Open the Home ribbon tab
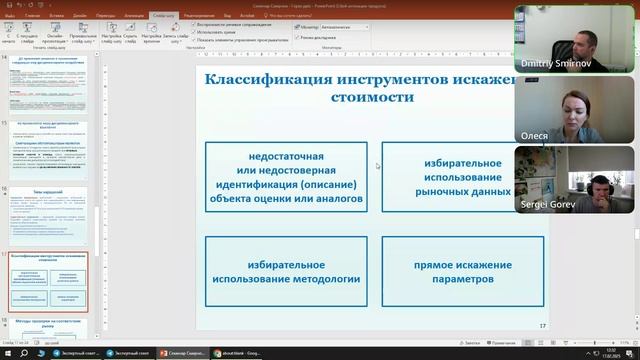 33,16
